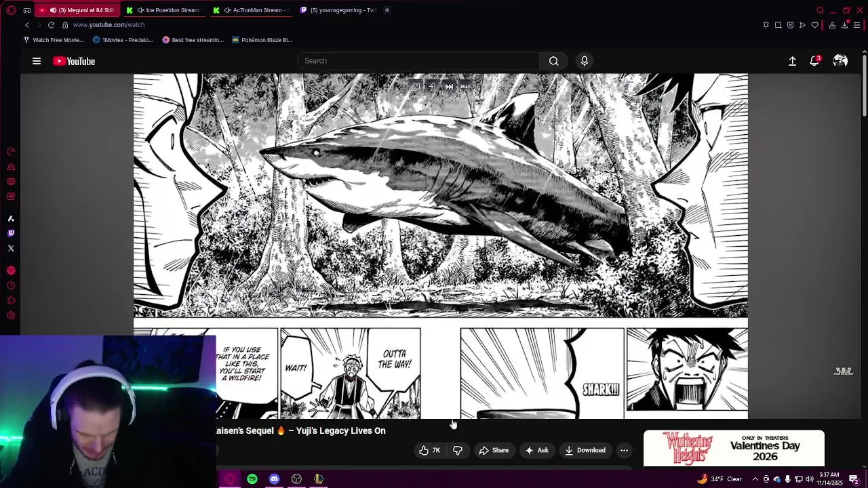Screen dimensions: 868x488
Task: Open the Best free streamin bookmark
Action: pyautogui.click(x=193, y=40)
